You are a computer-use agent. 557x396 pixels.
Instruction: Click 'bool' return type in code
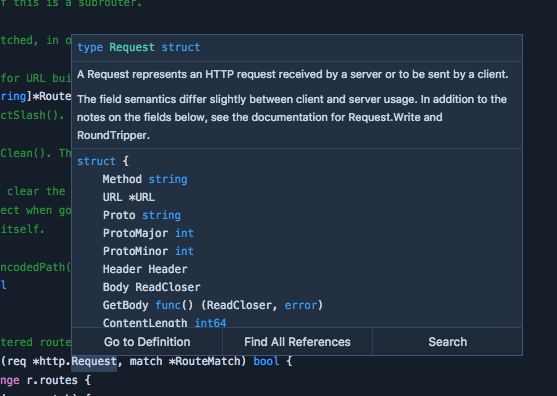pyautogui.click(x=266, y=361)
